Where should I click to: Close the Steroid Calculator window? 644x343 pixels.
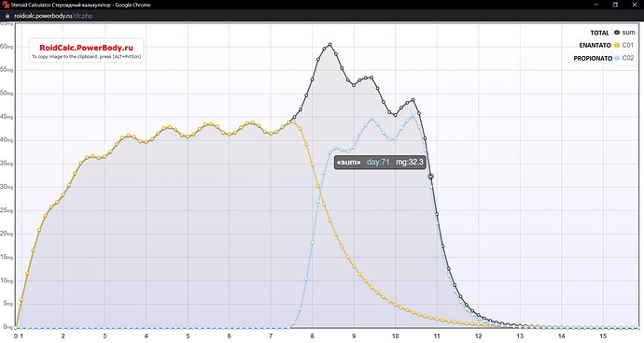point(634,5)
